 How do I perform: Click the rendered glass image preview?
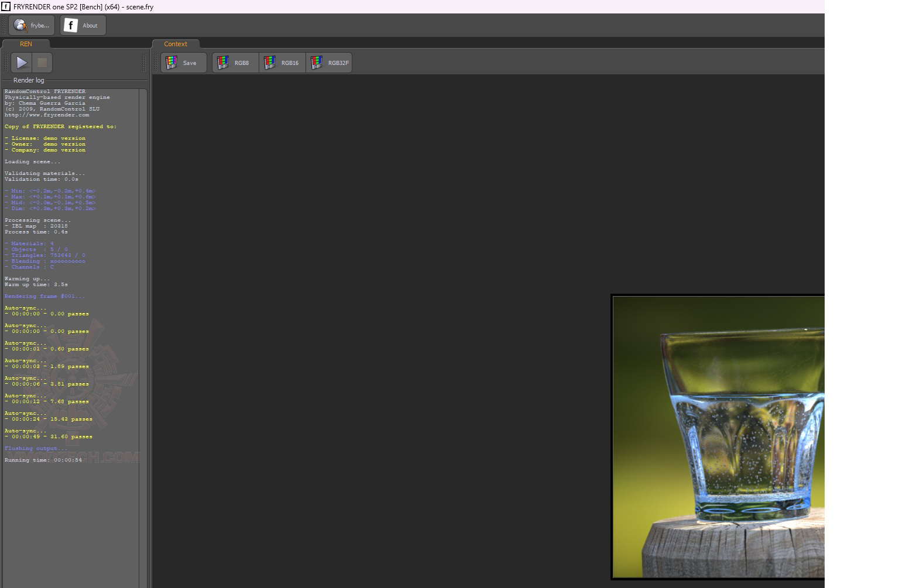718,437
